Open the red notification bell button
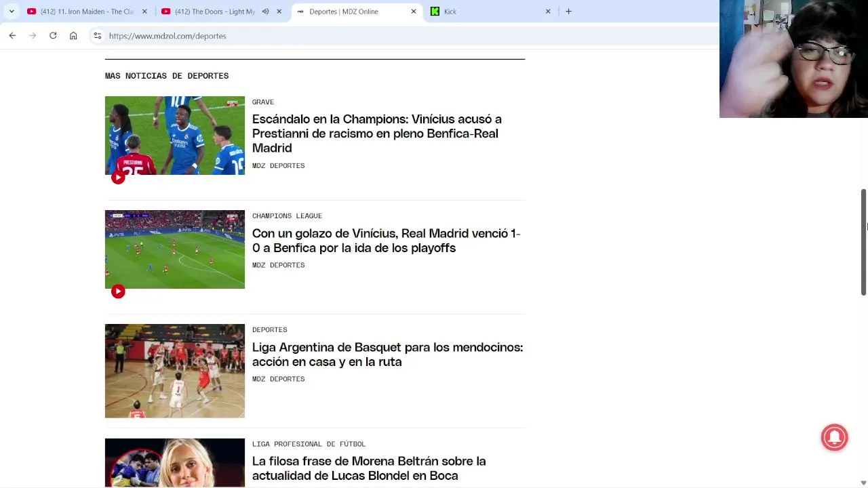Viewport: 868px width, 488px height. 835,437
